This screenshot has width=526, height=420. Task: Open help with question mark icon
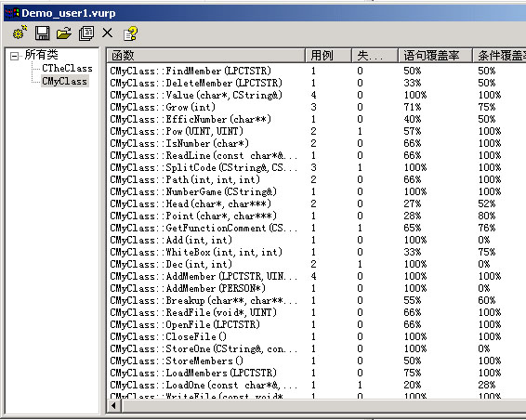[x=130, y=33]
